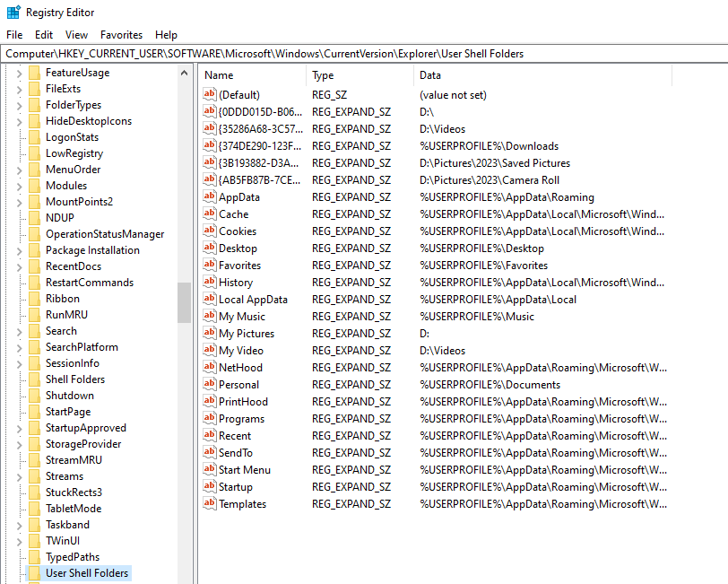Select the StuckRects3 key
The height and width of the screenshot is (584, 728).
pyautogui.click(x=74, y=492)
